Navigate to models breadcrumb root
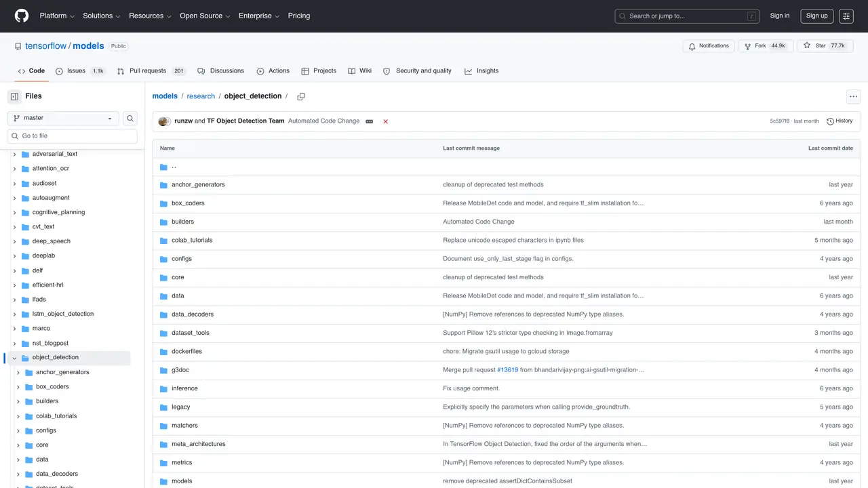 (165, 96)
